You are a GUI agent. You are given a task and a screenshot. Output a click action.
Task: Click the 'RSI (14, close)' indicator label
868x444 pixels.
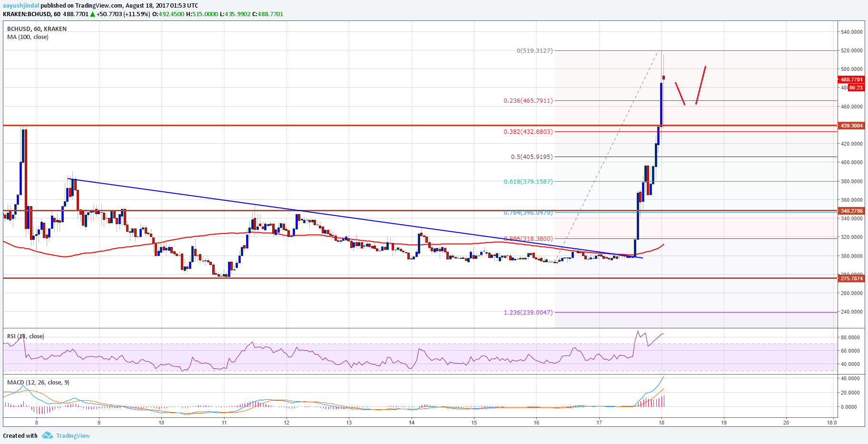pos(26,336)
